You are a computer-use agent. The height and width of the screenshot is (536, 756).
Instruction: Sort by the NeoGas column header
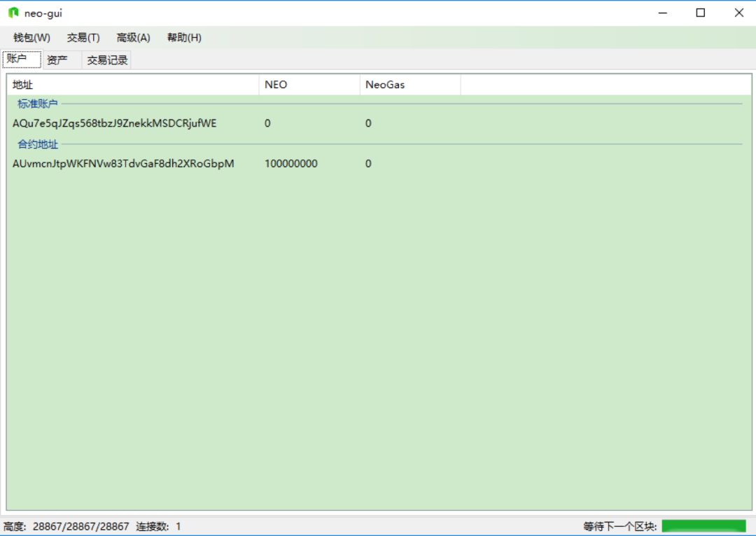(410, 85)
